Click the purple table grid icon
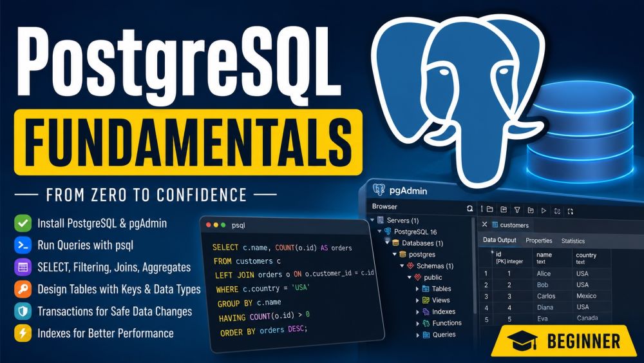 pos(23,267)
